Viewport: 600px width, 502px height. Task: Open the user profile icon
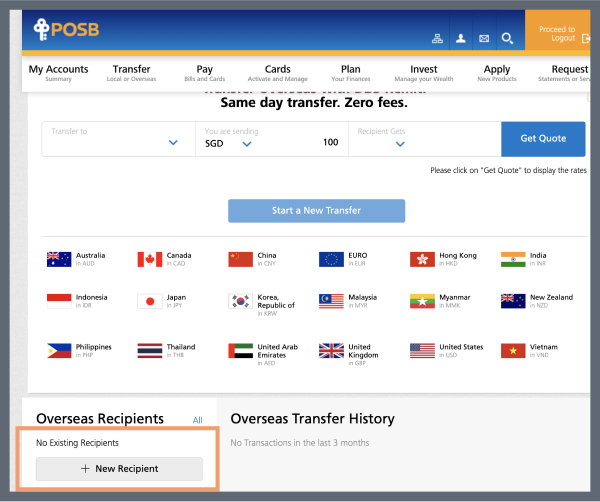(x=461, y=39)
